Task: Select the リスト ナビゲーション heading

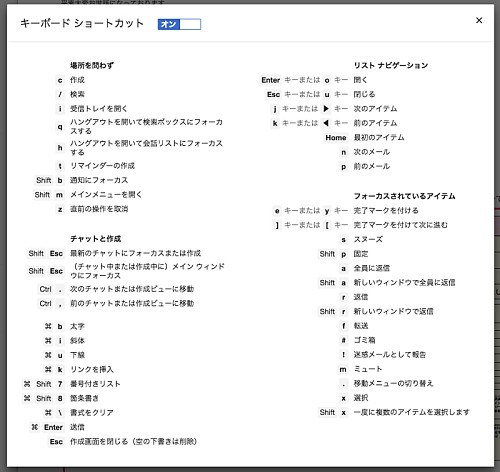Action: point(391,65)
